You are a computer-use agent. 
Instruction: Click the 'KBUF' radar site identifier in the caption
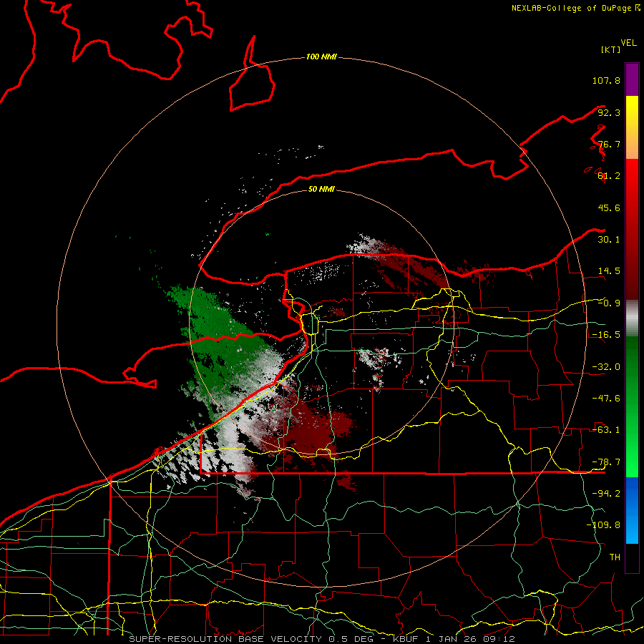click(x=406, y=639)
